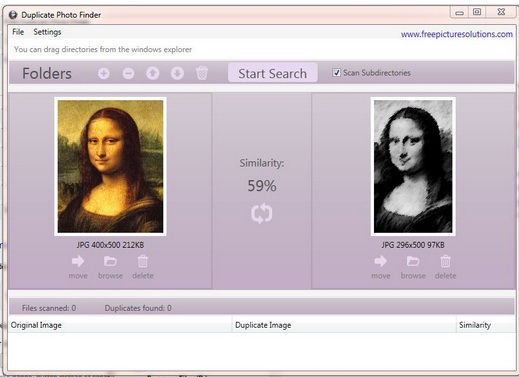Click the 'Duplicates found: 0' status text
519x377 pixels.
tap(138, 308)
